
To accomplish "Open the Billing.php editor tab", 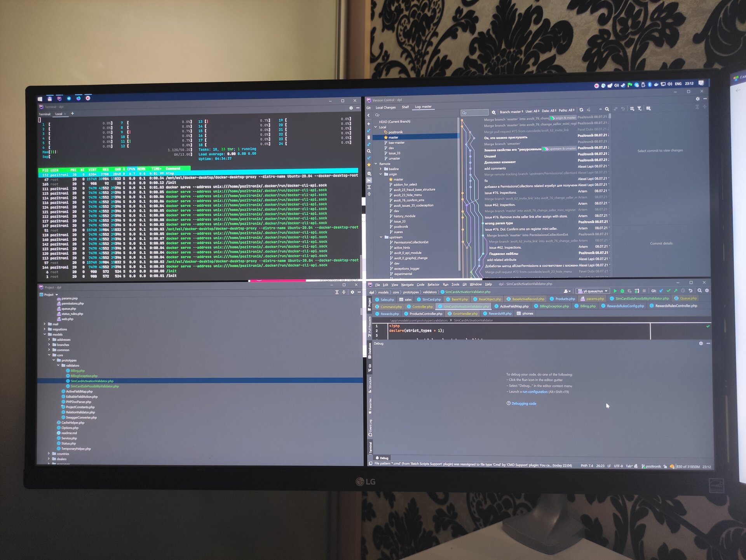I will pos(587,306).
